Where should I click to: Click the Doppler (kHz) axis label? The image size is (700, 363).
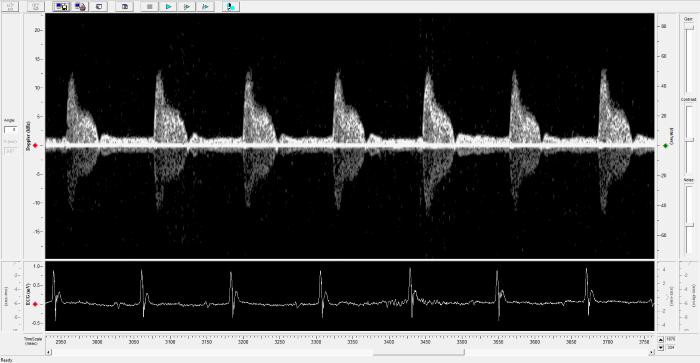tap(28, 135)
